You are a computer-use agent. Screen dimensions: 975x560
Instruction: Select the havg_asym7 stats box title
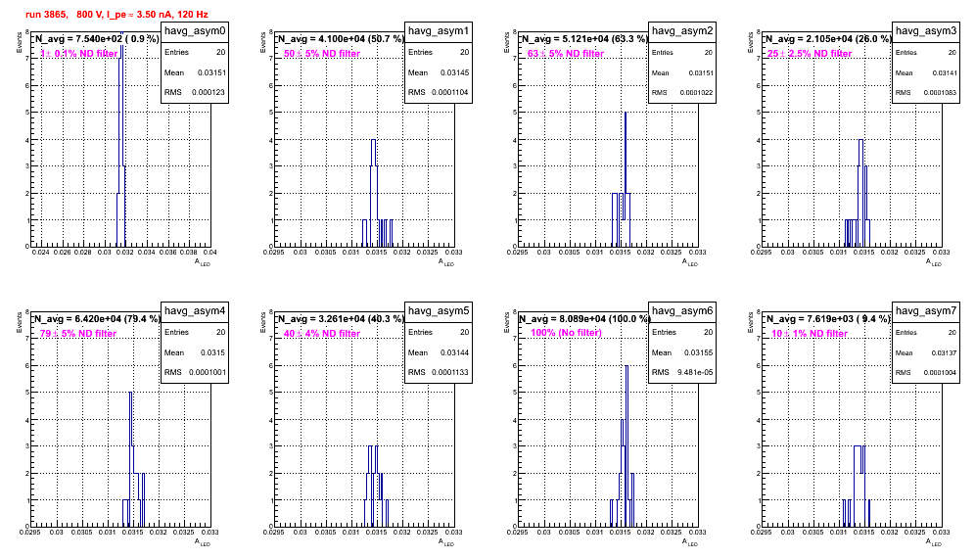(x=926, y=311)
